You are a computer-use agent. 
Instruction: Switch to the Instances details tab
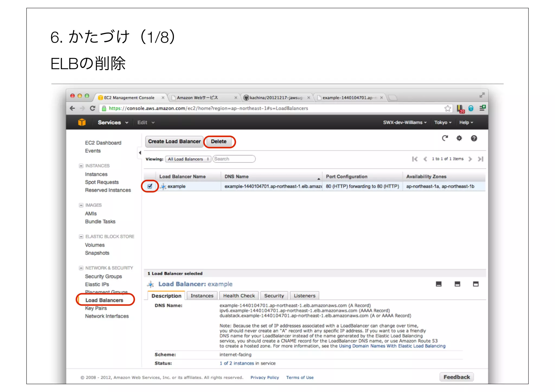202,296
